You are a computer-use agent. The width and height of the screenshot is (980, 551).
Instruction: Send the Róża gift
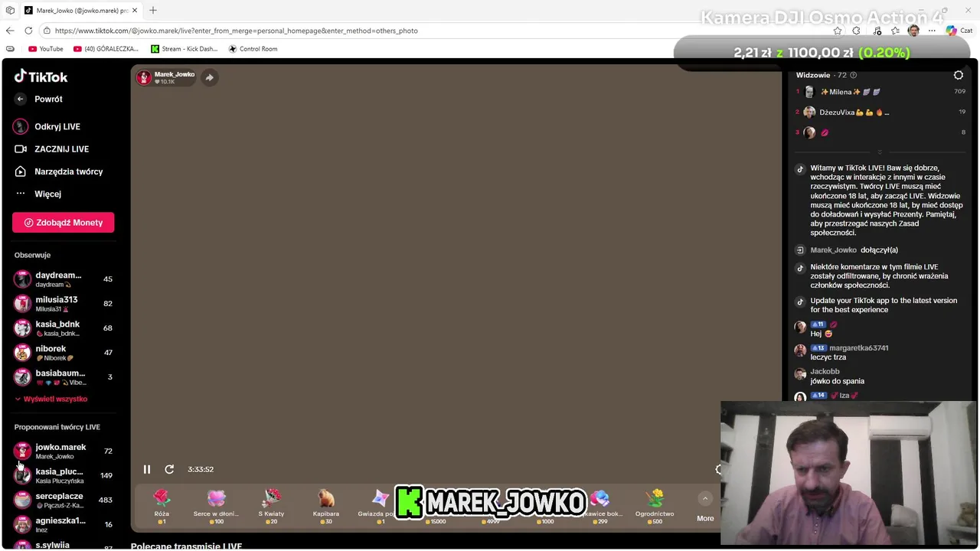pos(162,507)
